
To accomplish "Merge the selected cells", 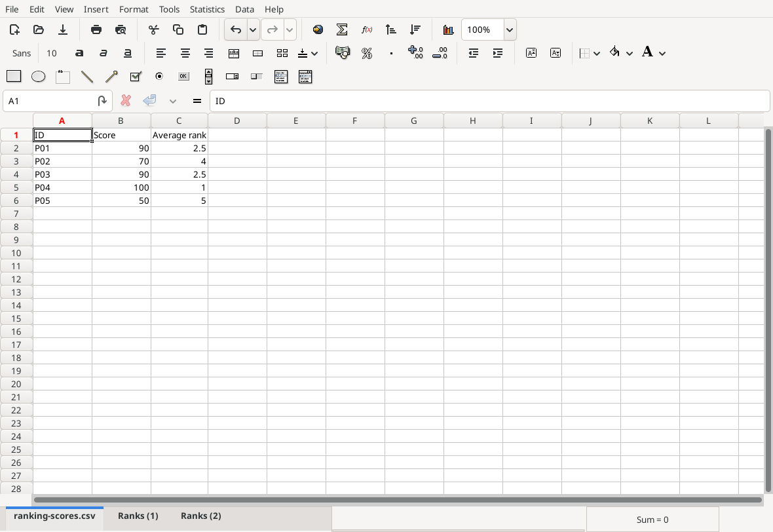I will 258,53.
